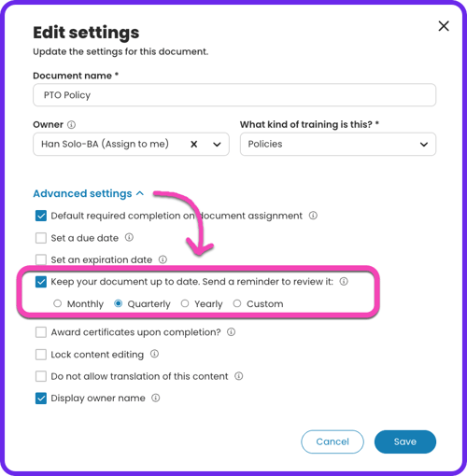
Task: Click the Document name input field
Action: point(234,95)
